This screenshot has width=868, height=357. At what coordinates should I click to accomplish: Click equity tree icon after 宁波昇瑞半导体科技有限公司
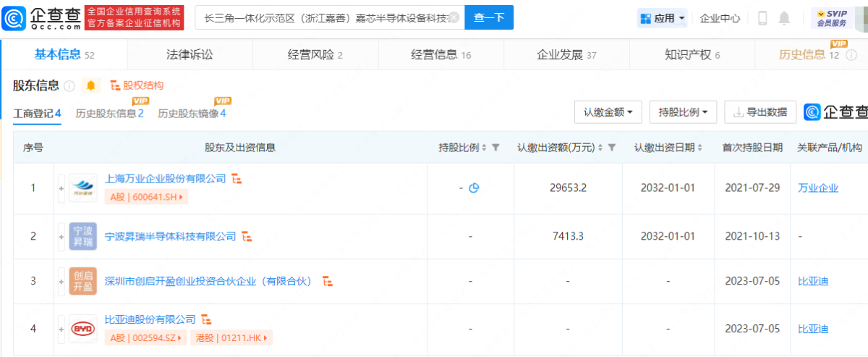[x=247, y=236]
